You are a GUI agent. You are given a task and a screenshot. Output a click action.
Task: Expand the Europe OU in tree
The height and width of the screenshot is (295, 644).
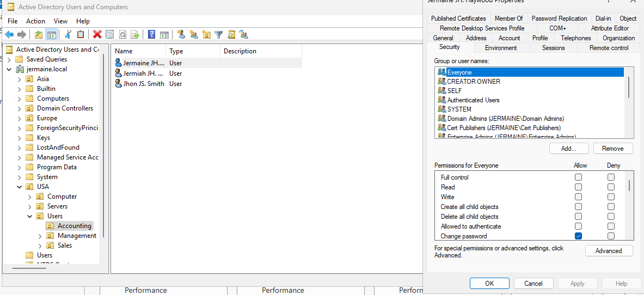[19, 118]
